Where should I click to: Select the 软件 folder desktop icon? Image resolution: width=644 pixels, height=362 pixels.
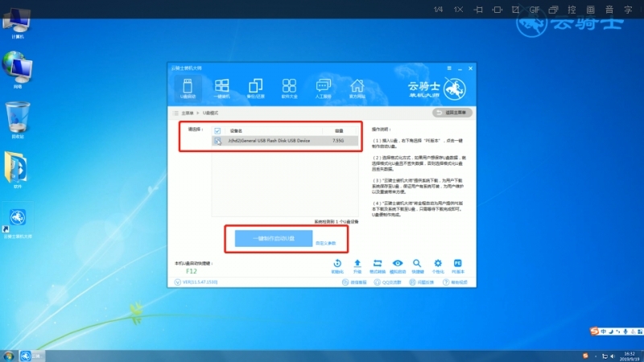pyautogui.click(x=17, y=170)
